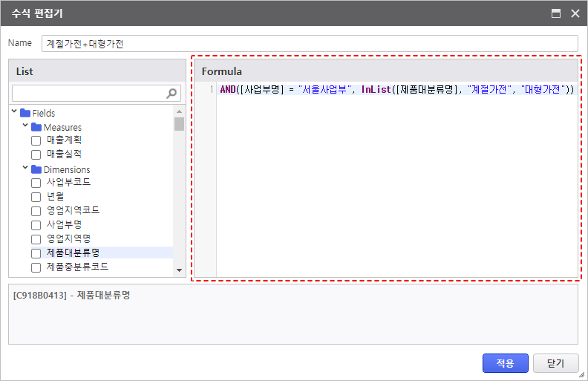Viewport: 588px width, 381px height.
Task: Check the 매출계획 checkbox
Action: pos(36,140)
